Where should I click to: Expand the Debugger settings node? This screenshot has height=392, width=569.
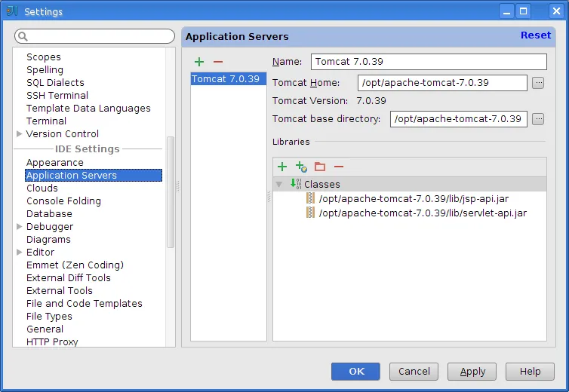pyautogui.click(x=19, y=227)
